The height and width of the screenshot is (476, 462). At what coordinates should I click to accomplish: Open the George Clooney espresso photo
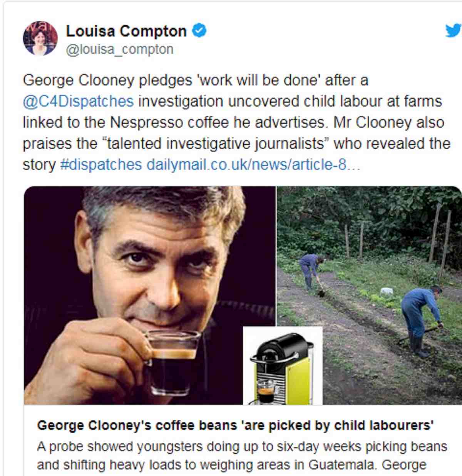coord(150,296)
